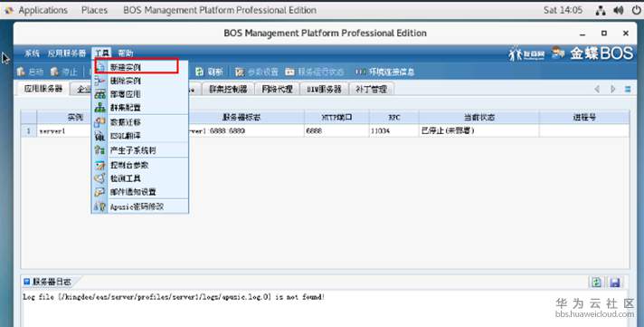644x327 pixels.
Task: Open the Applications menu in top bar
Action: (x=43, y=10)
